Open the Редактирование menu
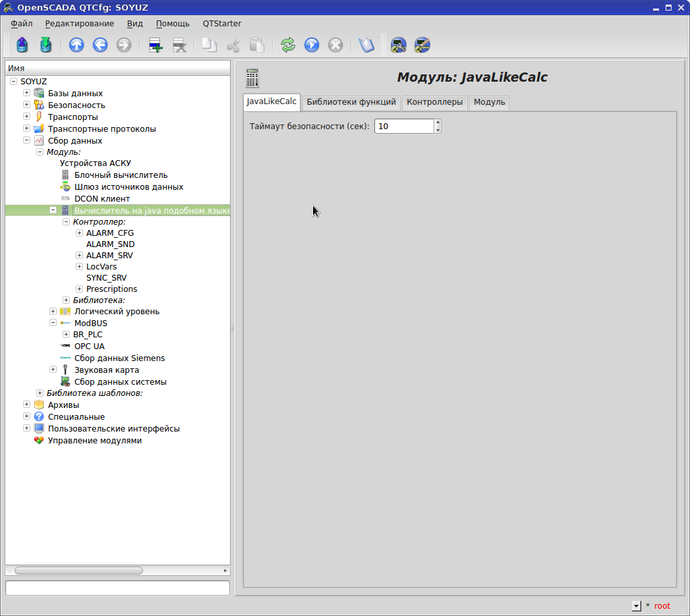 tap(80, 23)
